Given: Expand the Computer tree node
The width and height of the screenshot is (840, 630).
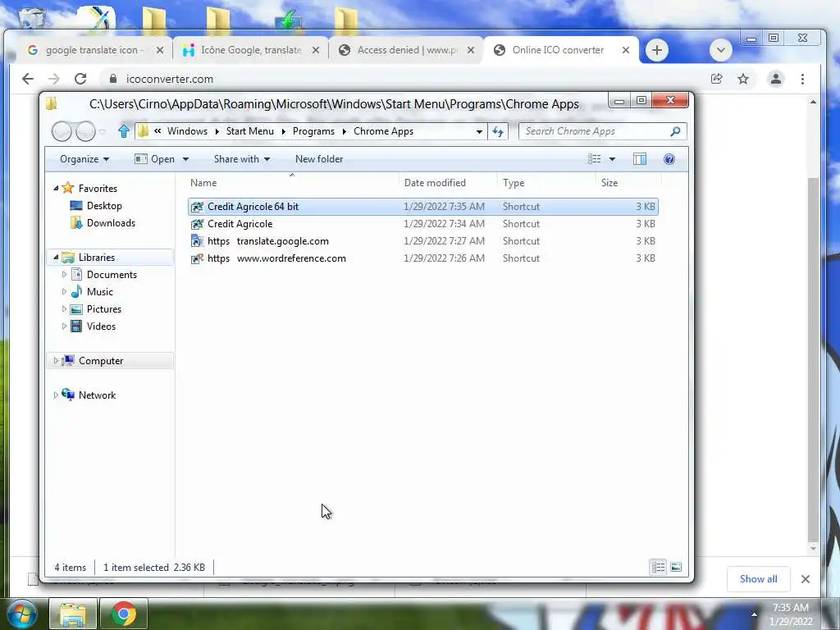Looking at the screenshot, I should (x=56, y=361).
